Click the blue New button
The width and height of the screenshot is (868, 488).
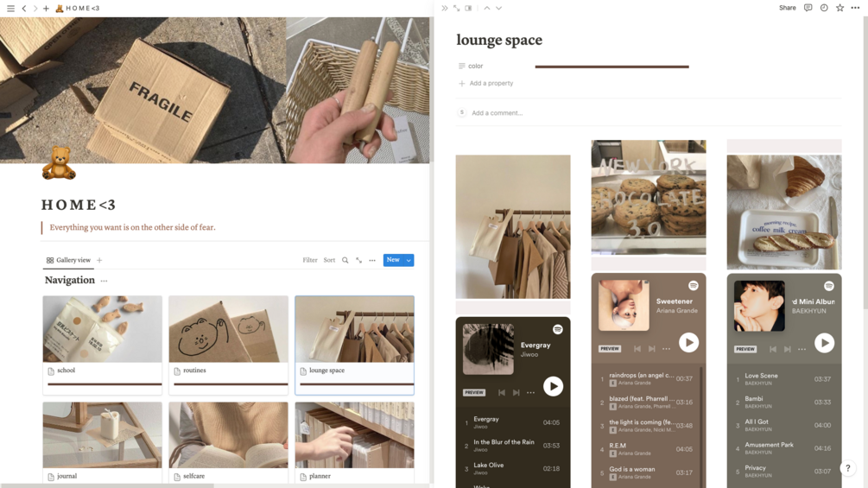point(394,260)
